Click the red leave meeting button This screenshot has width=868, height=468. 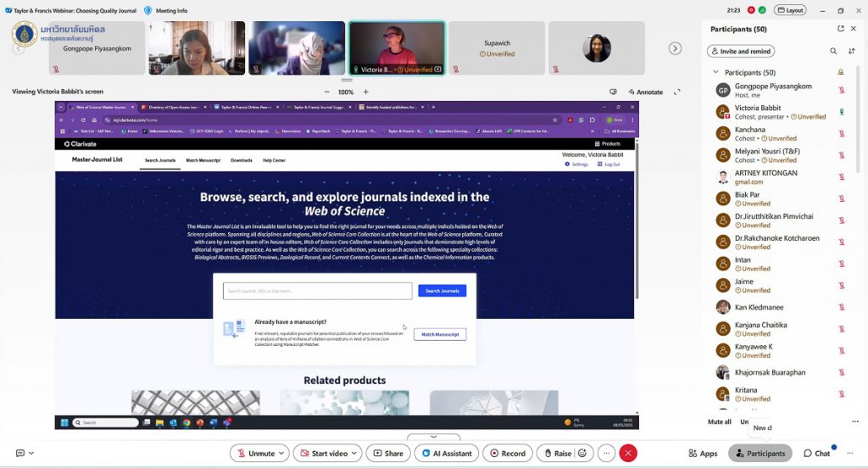point(628,454)
